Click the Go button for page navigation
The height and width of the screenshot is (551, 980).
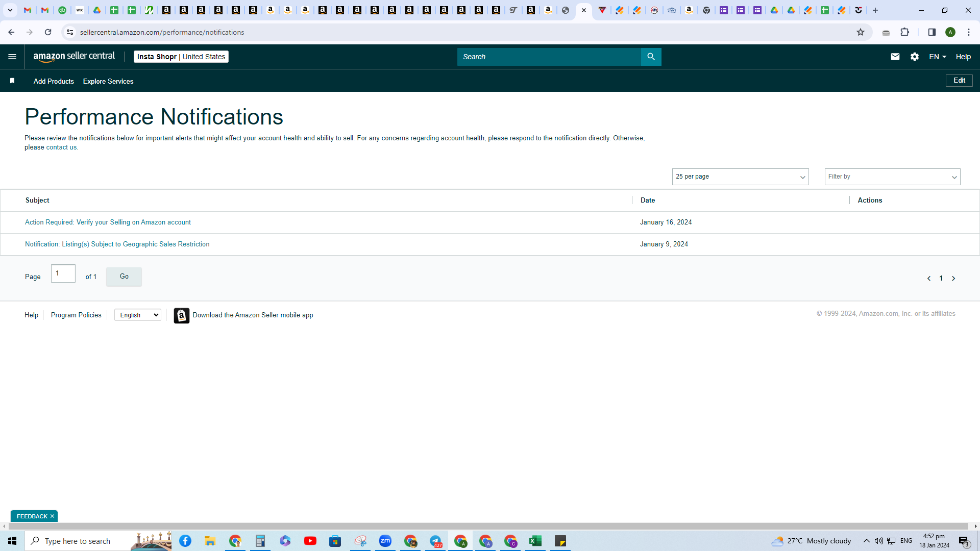coord(124,277)
